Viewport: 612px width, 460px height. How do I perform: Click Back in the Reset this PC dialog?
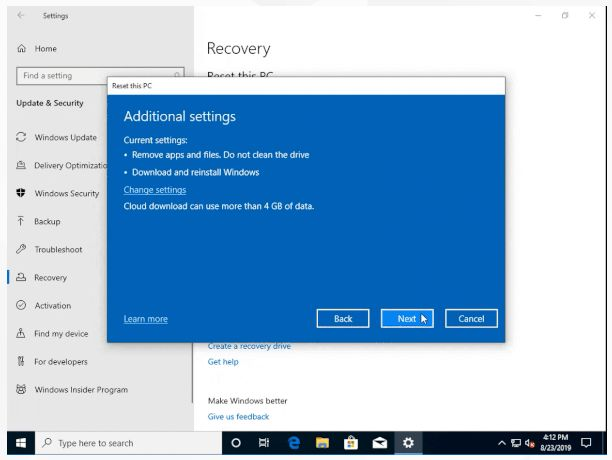pos(343,319)
